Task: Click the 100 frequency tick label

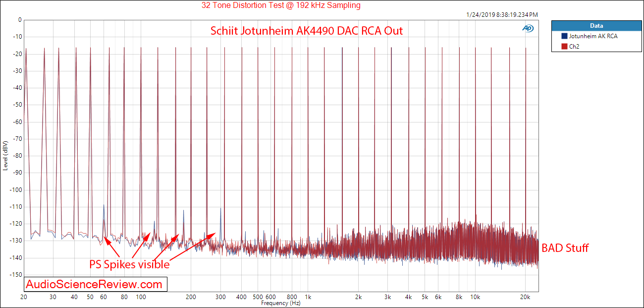Action: [141, 297]
